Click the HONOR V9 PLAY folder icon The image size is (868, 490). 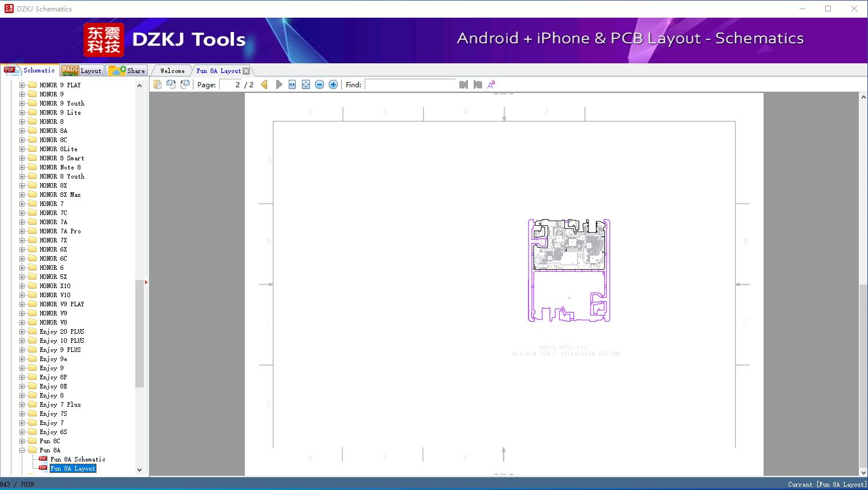point(33,304)
